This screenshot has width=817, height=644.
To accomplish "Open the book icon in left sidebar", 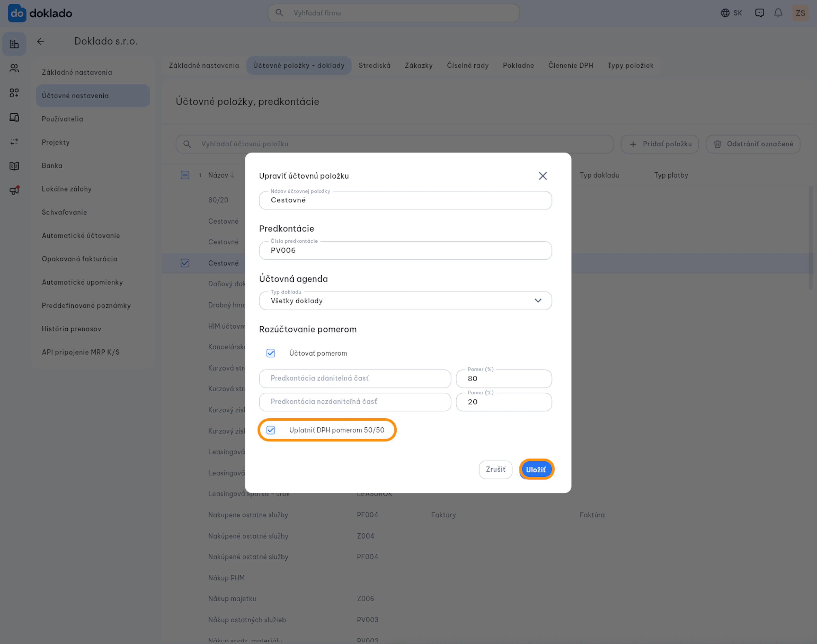I will point(14,166).
